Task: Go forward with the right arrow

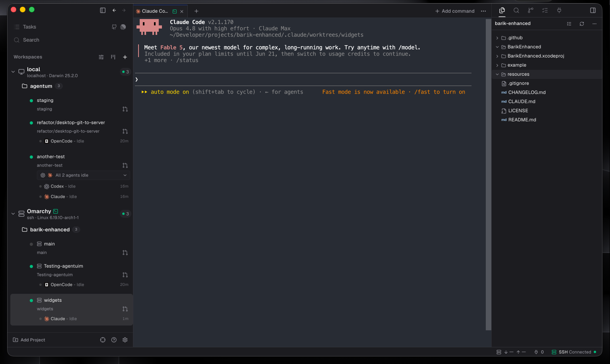Action: click(x=124, y=10)
